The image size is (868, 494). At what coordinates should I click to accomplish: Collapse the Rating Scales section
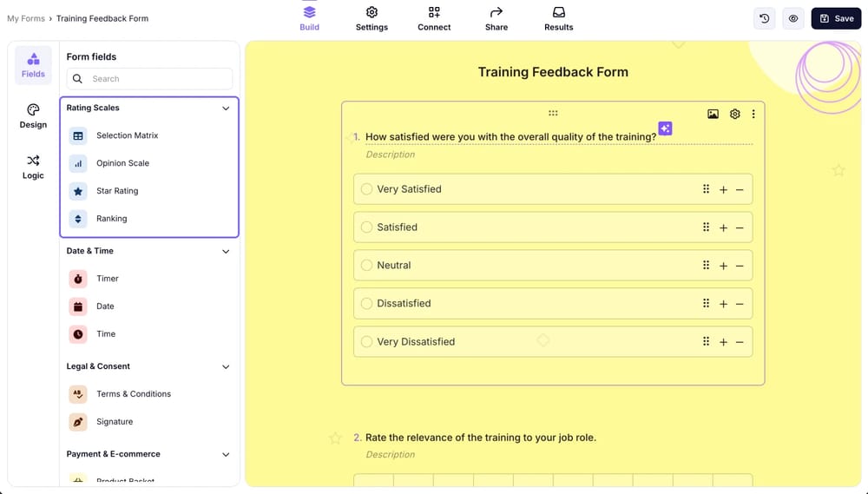(226, 109)
